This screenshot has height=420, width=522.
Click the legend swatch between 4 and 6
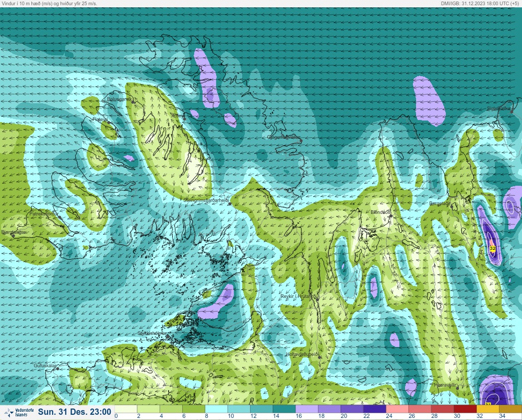point(171,409)
